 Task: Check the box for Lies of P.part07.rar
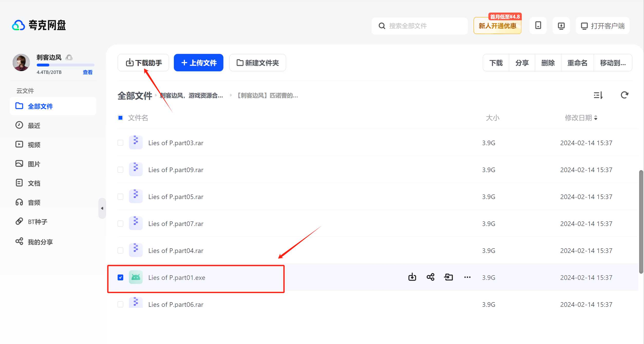tap(120, 223)
